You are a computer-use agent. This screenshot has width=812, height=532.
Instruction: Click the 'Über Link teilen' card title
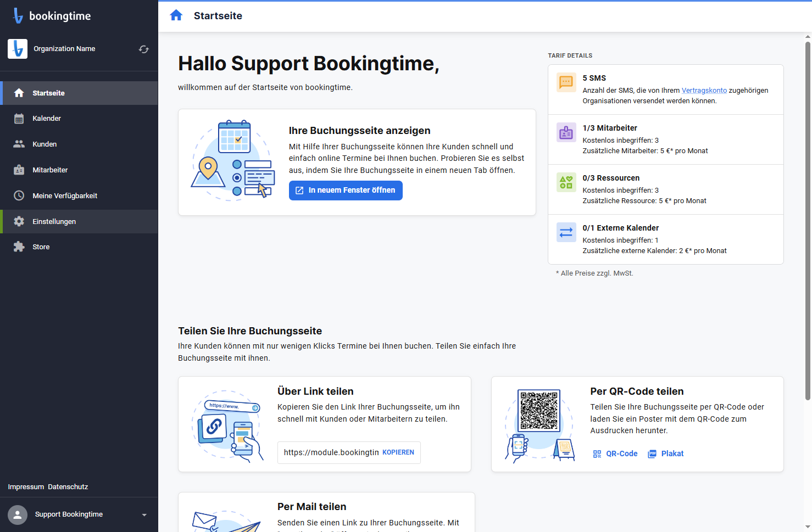coord(315,391)
